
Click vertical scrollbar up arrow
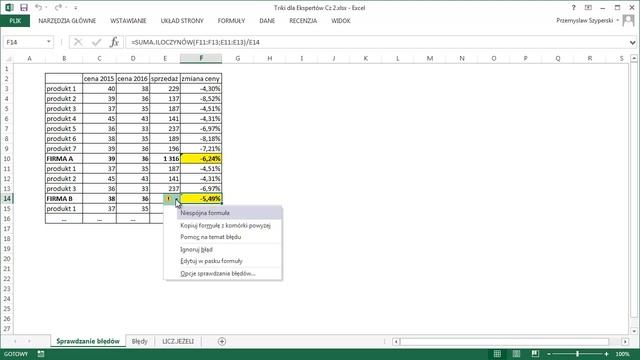tap(634, 59)
